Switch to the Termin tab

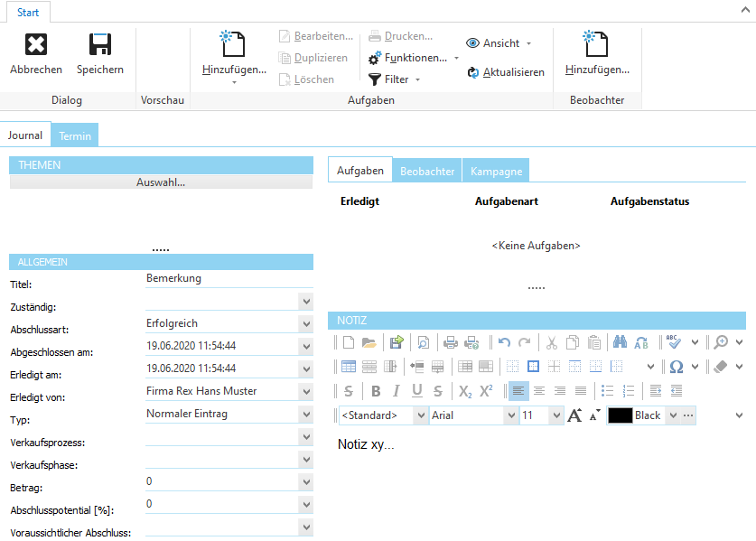click(75, 135)
